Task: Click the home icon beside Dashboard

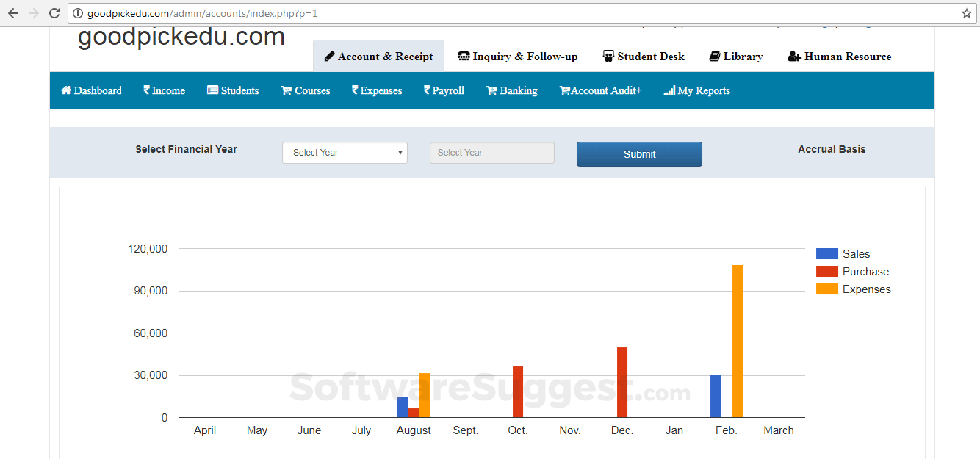Action: (x=66, y=90)
